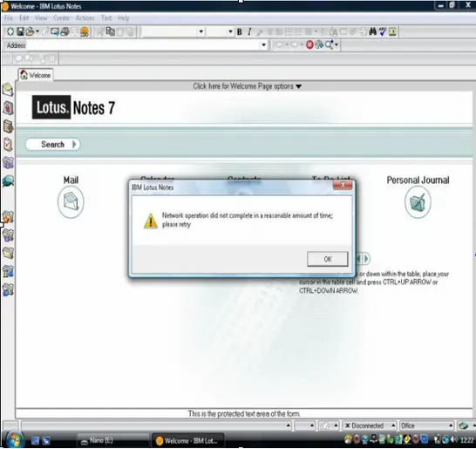The image size is (476, 449).
Task: Click next arrow beside the dialog
Action: pyautogui.click(x=366, y=259)
